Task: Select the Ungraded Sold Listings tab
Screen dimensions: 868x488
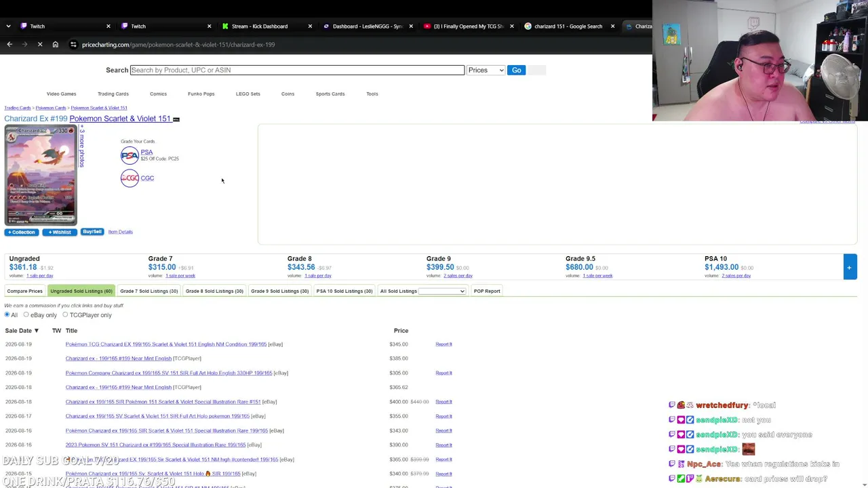Action: coord(81,291)
